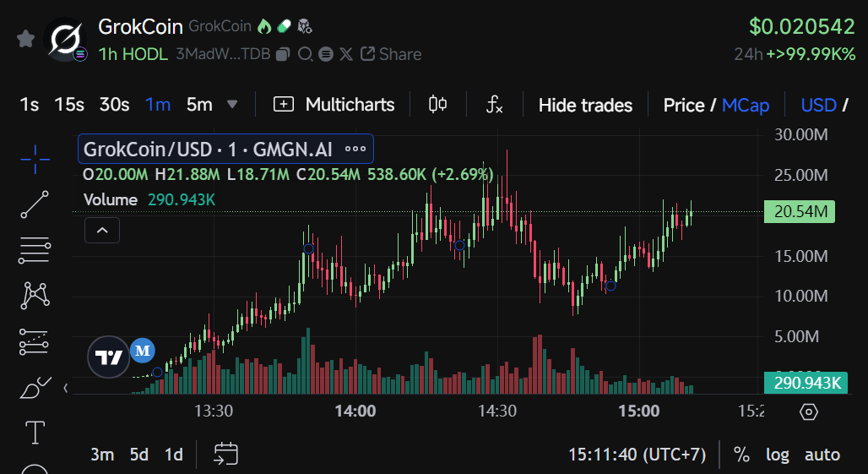Open the round striped explorer icon
Viewport: 868px width, 474px height.
point(326,54)
